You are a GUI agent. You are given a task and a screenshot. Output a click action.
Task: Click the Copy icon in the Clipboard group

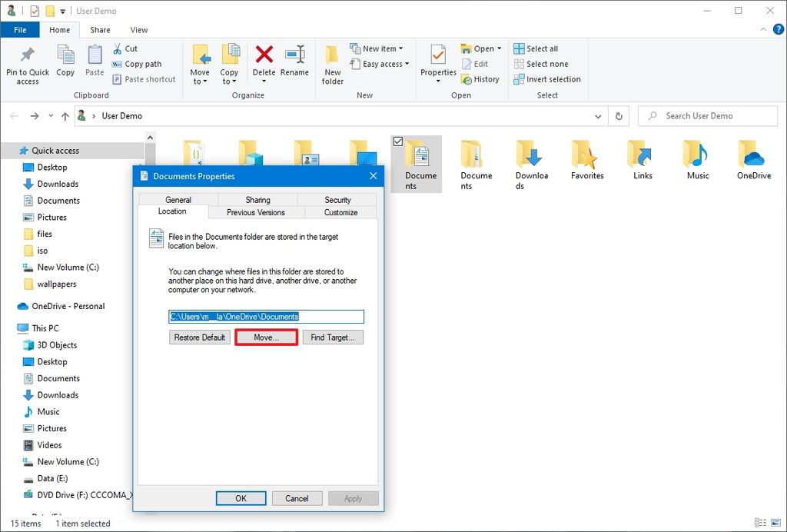coord(65,62)
